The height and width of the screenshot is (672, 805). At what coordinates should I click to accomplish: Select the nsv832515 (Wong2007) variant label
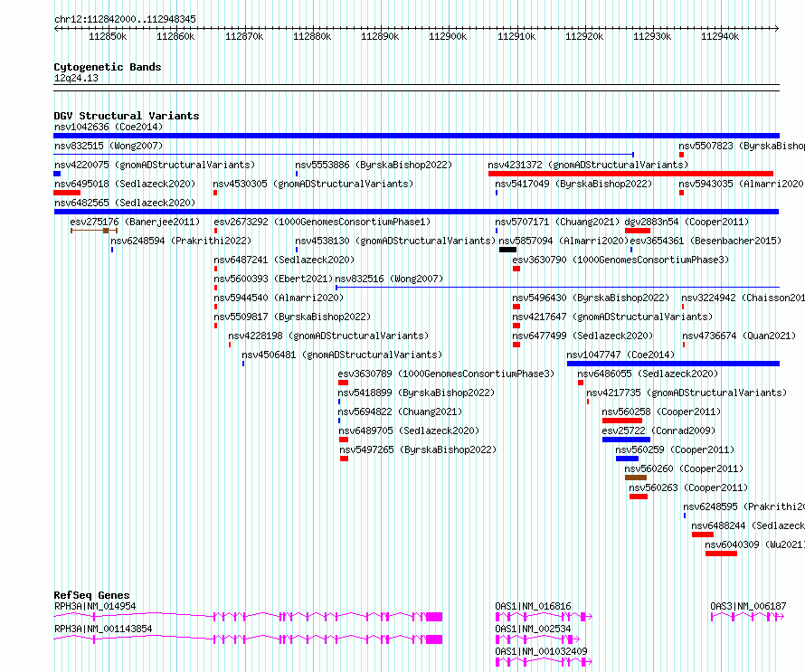coord(109,146)
